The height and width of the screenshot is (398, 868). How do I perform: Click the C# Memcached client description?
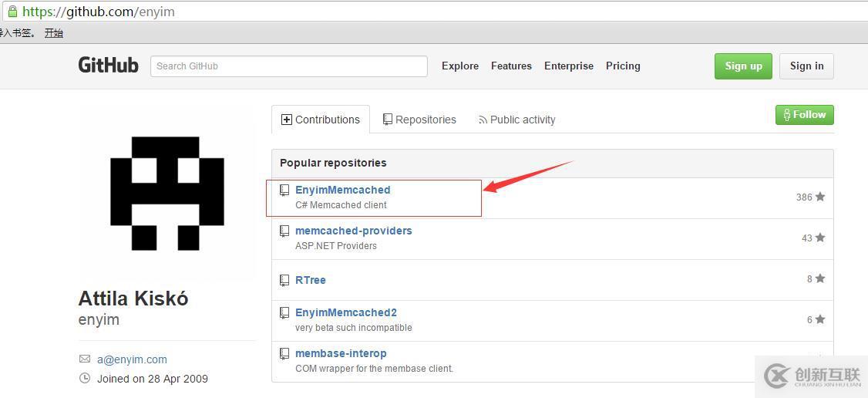coord(341,205)
